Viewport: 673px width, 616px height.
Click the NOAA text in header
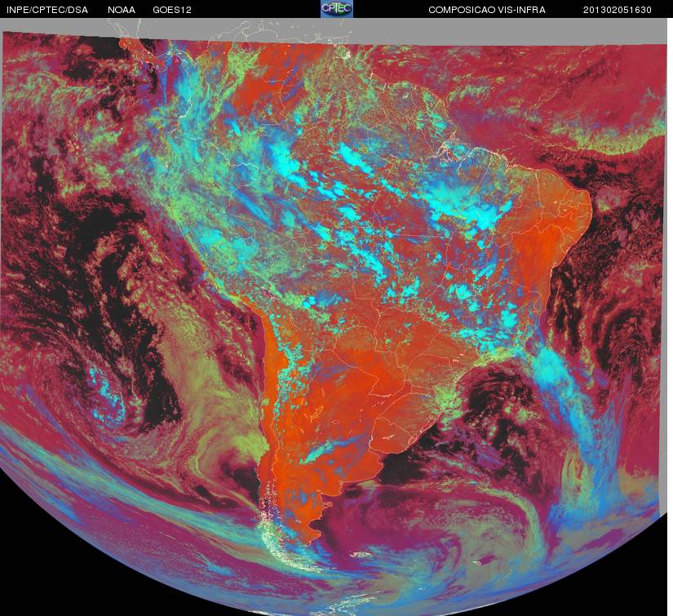(x=122, y=10)
